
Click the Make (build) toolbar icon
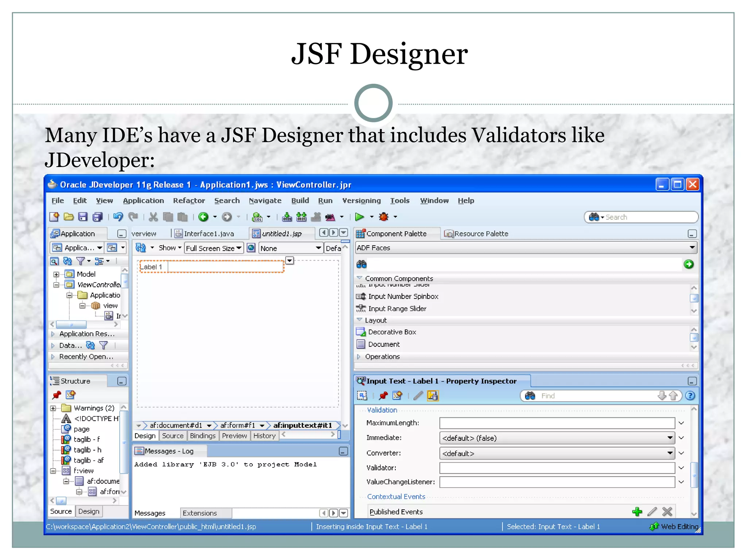coord(287,217)
